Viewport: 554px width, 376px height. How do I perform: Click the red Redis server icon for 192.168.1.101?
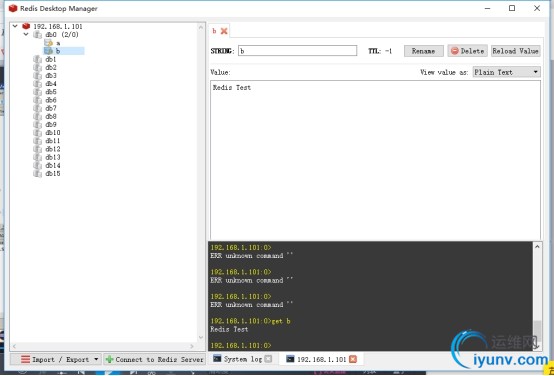point(26,26)
